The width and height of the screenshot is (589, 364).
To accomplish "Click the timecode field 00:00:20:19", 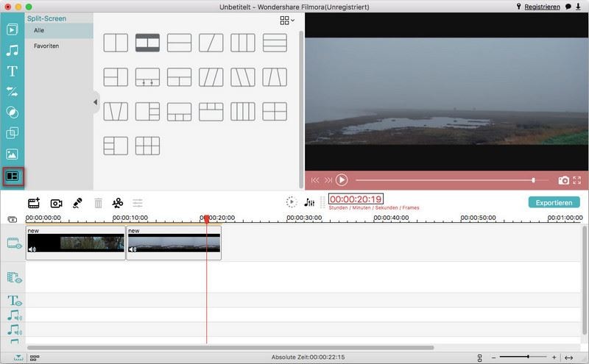I will 356,199.
